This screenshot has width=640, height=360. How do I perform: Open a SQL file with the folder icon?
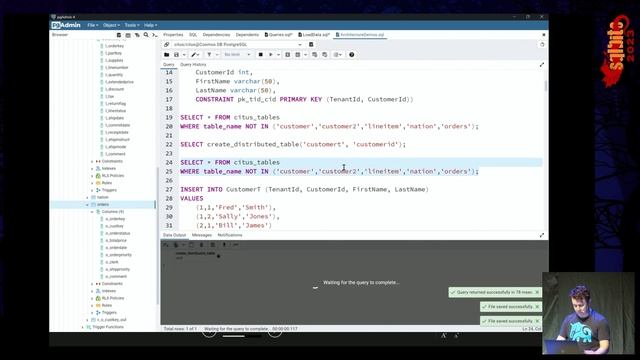(x=167, y=55)
